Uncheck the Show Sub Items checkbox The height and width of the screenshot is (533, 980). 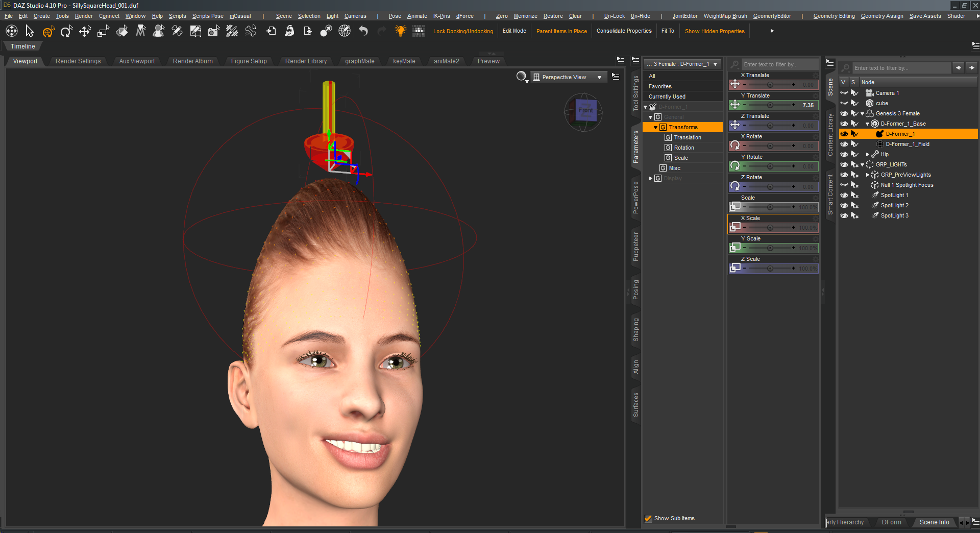[x=648, y=518]
